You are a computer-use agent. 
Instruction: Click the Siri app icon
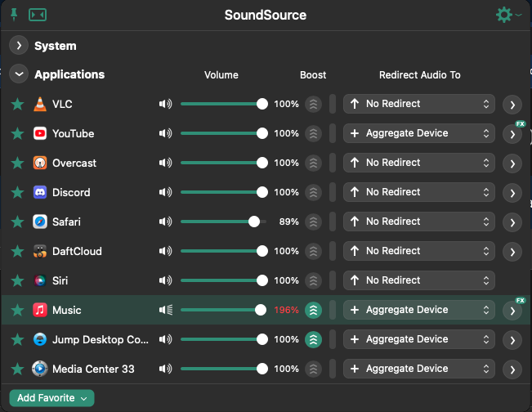[40, 280]
